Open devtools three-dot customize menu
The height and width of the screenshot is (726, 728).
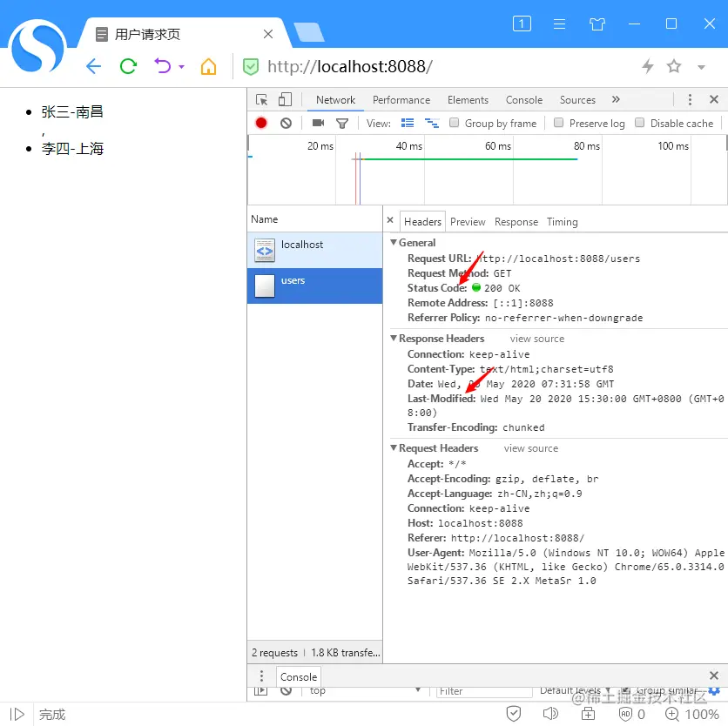click(690, 99)
